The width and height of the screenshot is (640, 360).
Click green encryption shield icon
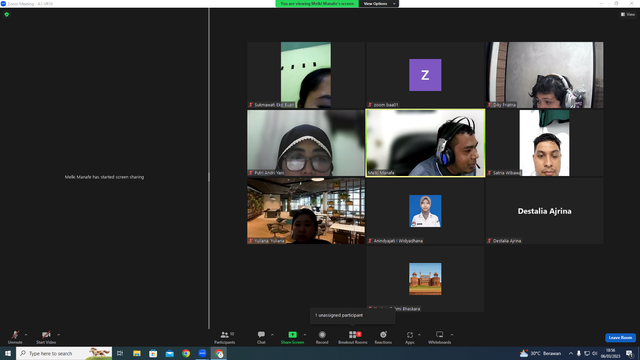(x=7, y=14)
